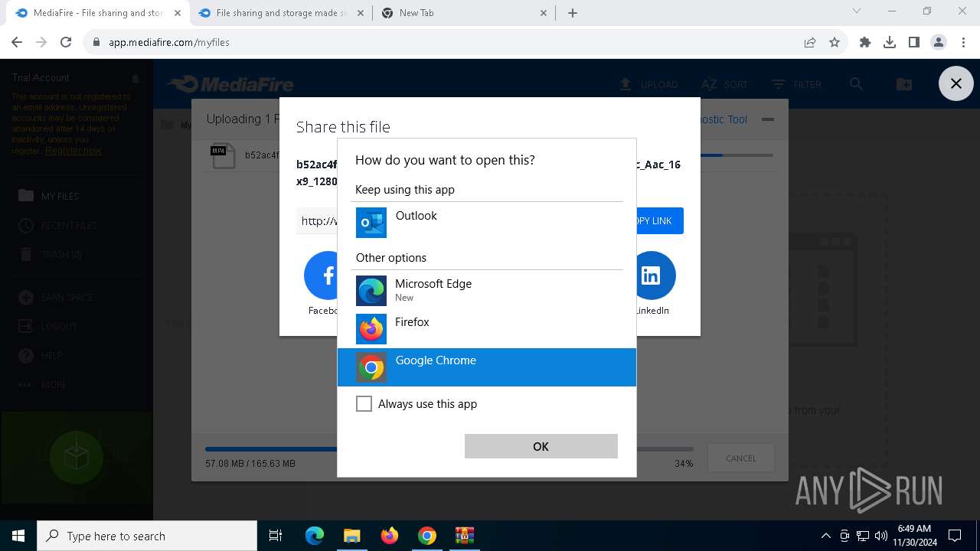The image size is (980, 551).
Task: Click the share page icon in address bar
Action: coord(810,42)
